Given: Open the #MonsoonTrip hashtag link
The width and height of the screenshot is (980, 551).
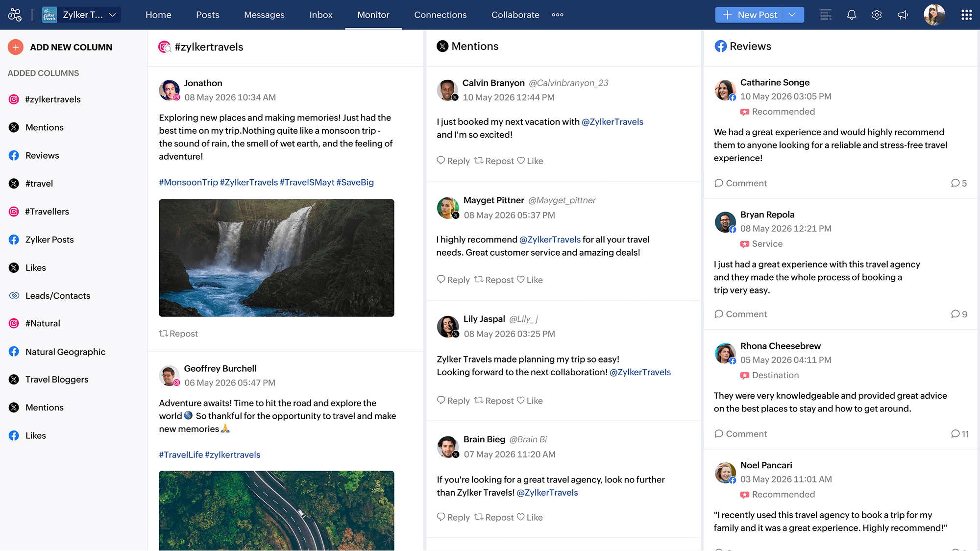Looking at the screenshot, I should 189,182.
